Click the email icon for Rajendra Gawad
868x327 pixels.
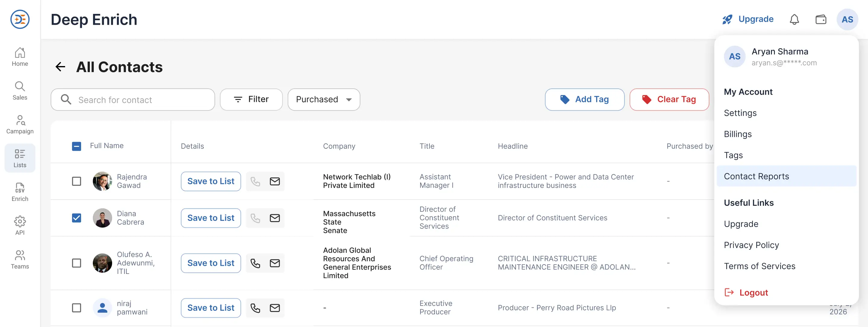275,181
